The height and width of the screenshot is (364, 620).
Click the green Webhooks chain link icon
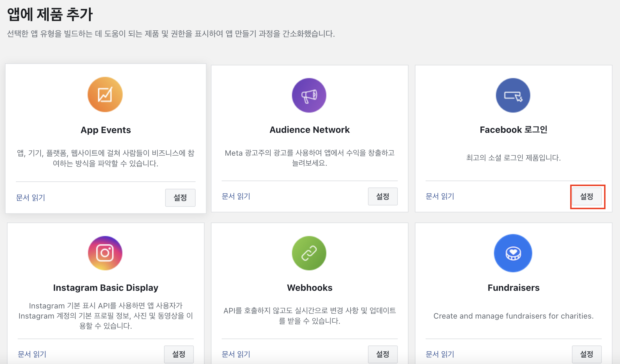309,253
